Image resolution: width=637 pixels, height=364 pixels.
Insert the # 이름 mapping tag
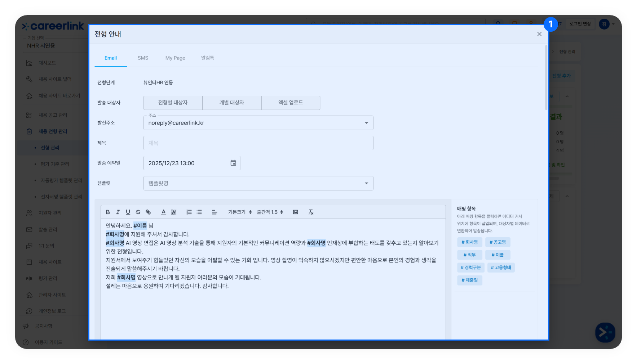(x=497, y=255)
